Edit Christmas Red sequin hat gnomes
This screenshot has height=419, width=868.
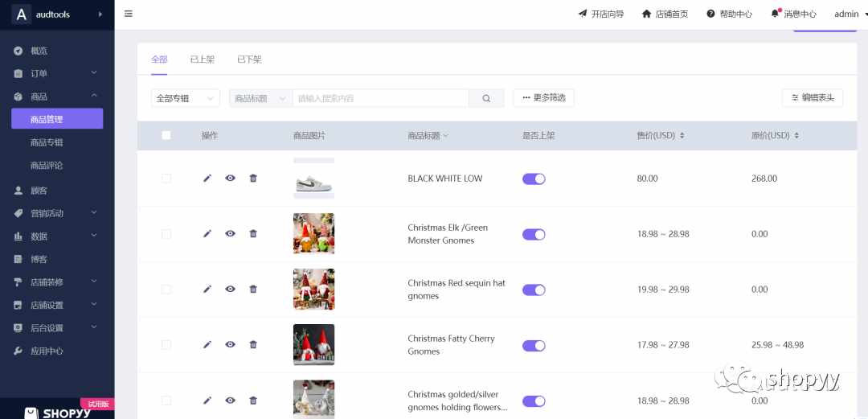coord(207,289)
